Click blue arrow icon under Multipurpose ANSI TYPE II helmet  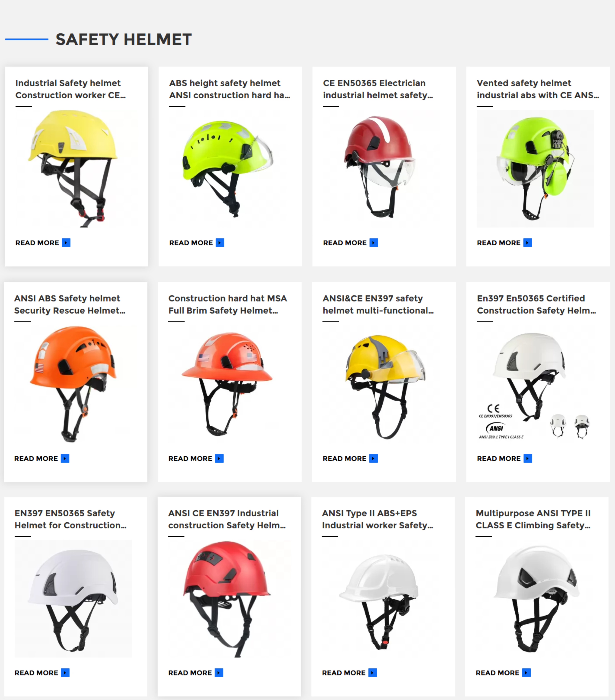click(526, 673)
